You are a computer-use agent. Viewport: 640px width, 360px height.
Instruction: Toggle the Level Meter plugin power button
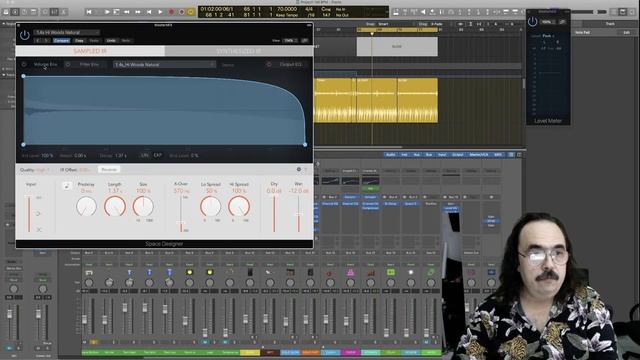[532, 22]
